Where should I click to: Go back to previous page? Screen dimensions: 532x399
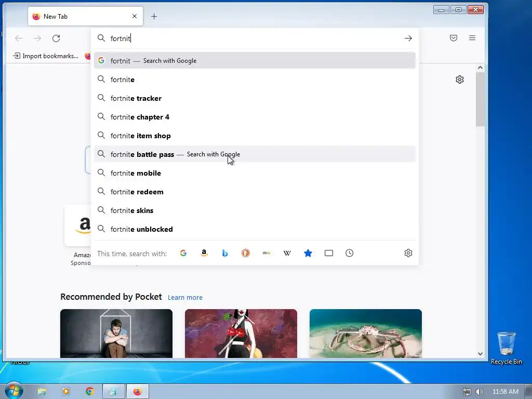click(x=19, y=38)
